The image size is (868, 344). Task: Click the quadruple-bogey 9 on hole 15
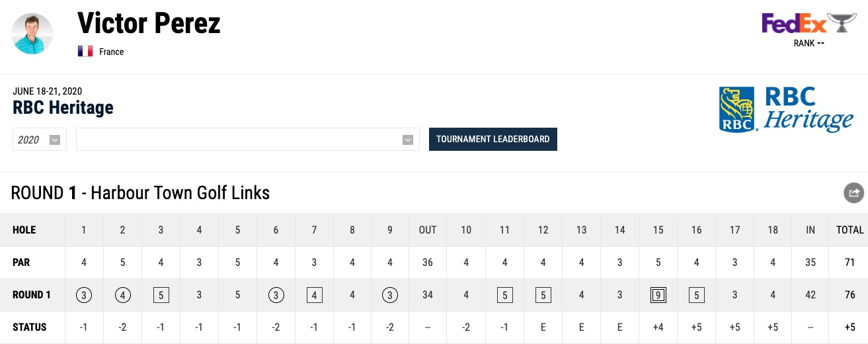(x=658, y=295)
